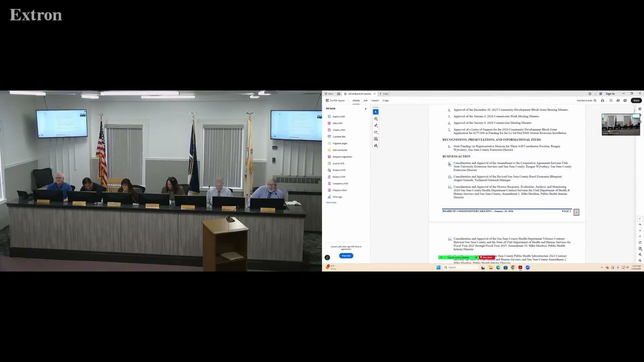This screenshot has height=362, width=644.
Task: Choose the text box tool
Action: click(x=376, y=139)
